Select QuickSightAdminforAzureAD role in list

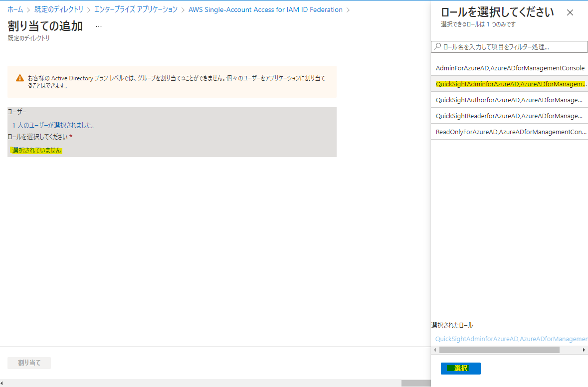509,84
